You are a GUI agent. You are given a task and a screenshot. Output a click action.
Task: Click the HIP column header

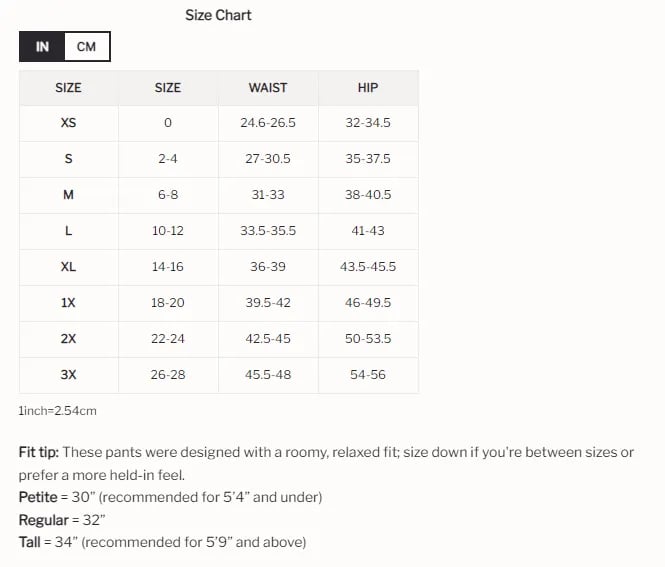368,88
